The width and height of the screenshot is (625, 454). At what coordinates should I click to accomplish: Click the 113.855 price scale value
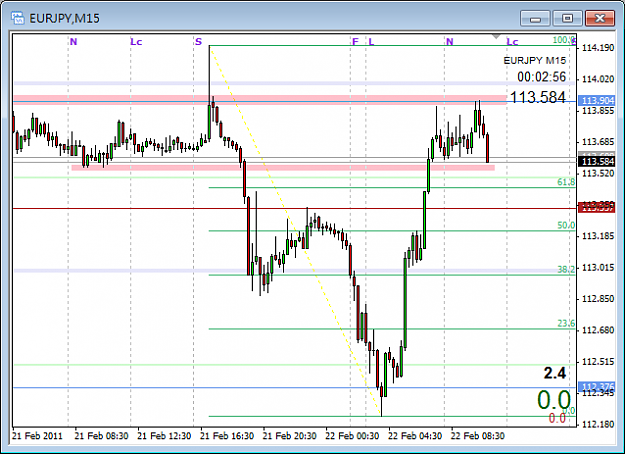coord(598,110)
